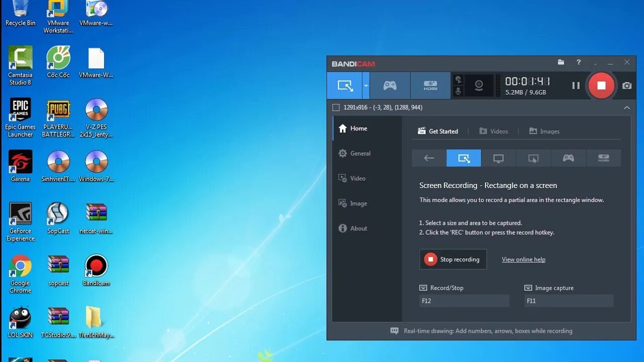Open the Image settings section
Viewport: 644px width, 362px height.
367,204
